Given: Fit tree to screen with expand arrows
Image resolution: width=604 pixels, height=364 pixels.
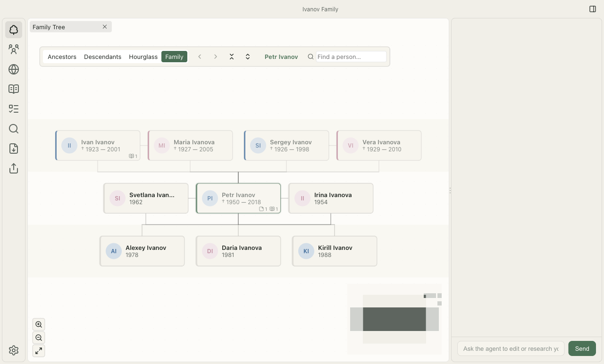Looking at the screenshot, I should [39, 351].
